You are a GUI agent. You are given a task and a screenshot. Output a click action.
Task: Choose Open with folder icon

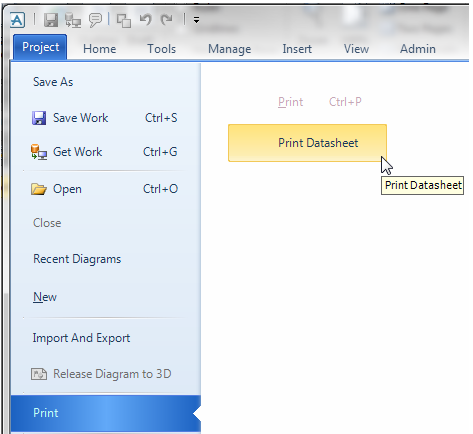tap(105, 189)
